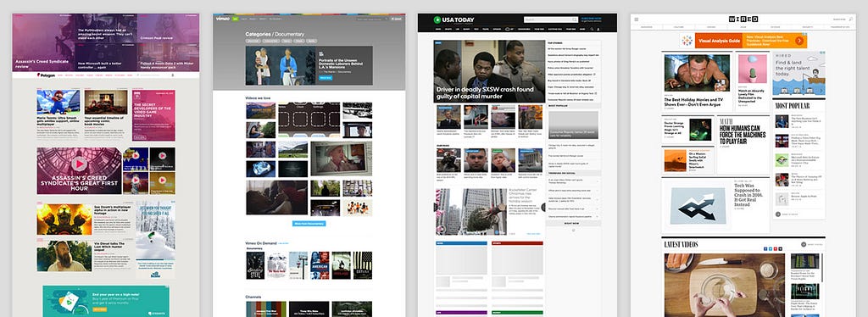Click the USA Today search field
This screenshot has height=317, width=868.
[x=550, y=19]
